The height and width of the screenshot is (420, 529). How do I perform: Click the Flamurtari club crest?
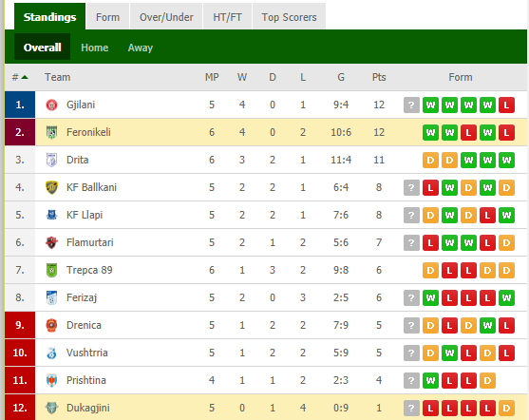[51, 242]
